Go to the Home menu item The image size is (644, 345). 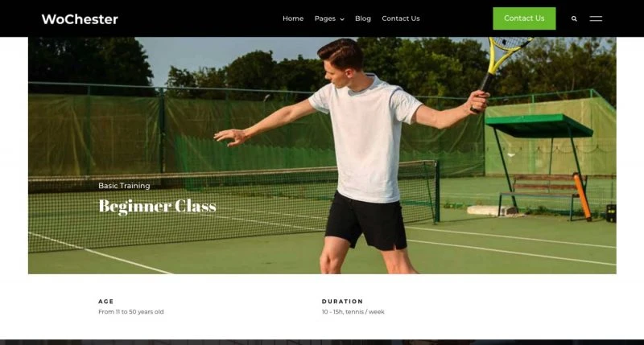point(293,18)
